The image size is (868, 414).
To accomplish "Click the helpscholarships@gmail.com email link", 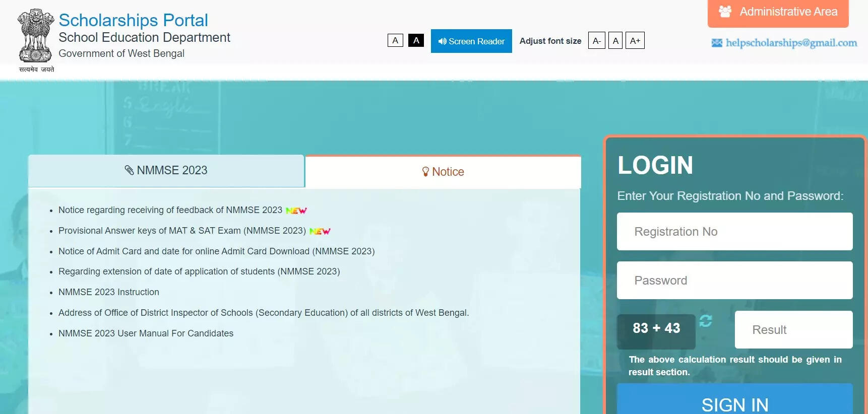I will click(x=791, y=43).
